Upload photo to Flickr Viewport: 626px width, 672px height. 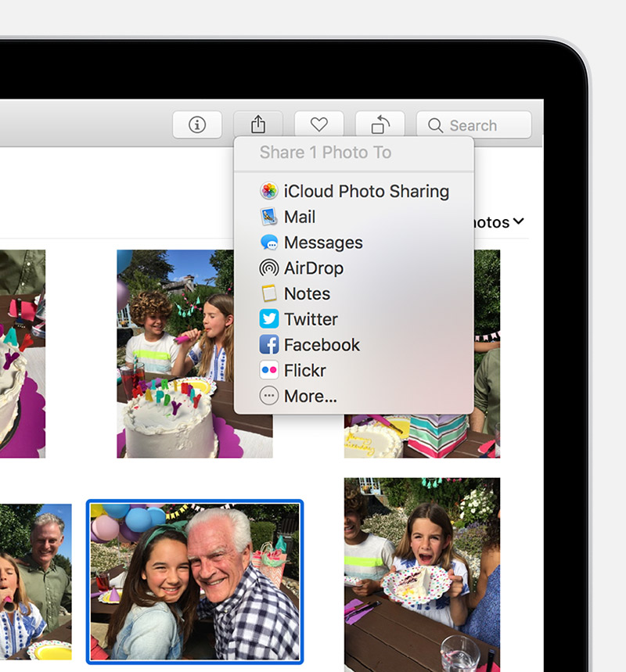click(x=354, y=371)
